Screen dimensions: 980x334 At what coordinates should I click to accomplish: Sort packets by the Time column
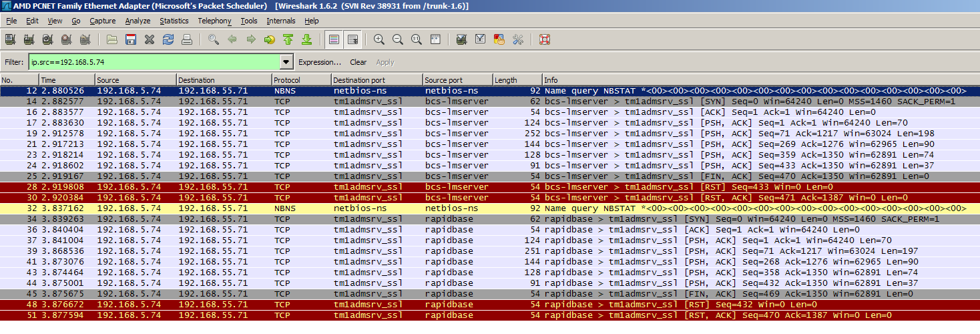[67, 80]
